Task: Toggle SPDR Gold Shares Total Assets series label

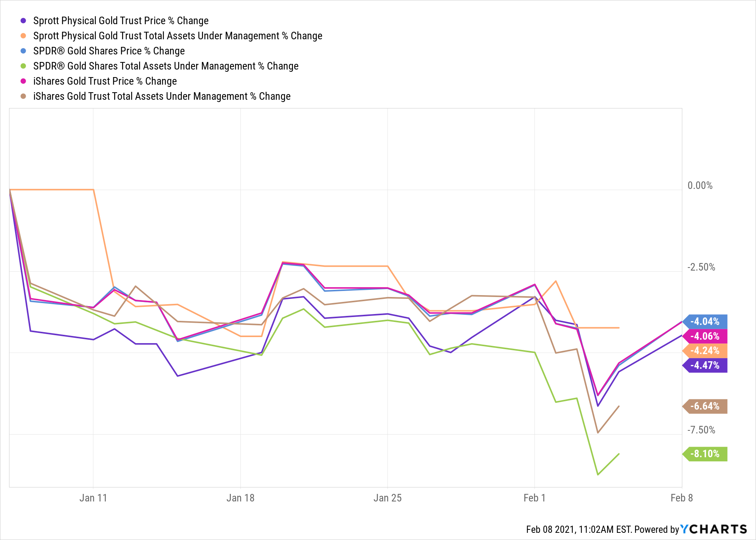Action: 166,66
